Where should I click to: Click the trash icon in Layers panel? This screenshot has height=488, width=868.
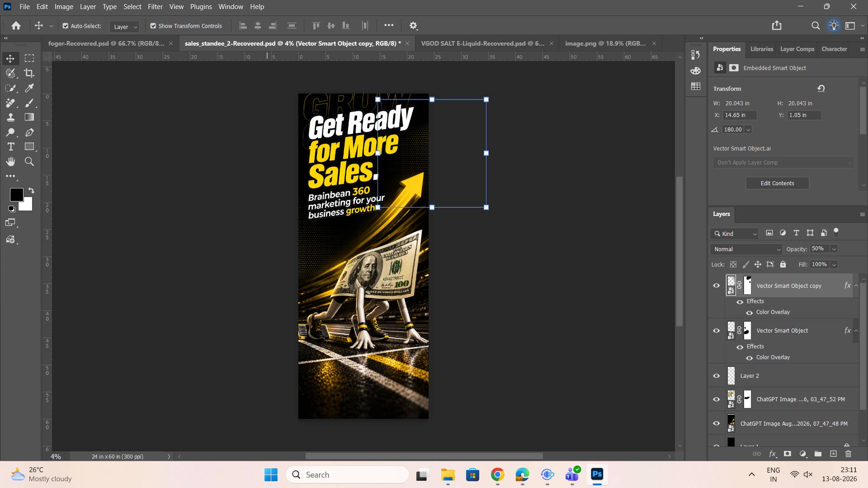848,454
